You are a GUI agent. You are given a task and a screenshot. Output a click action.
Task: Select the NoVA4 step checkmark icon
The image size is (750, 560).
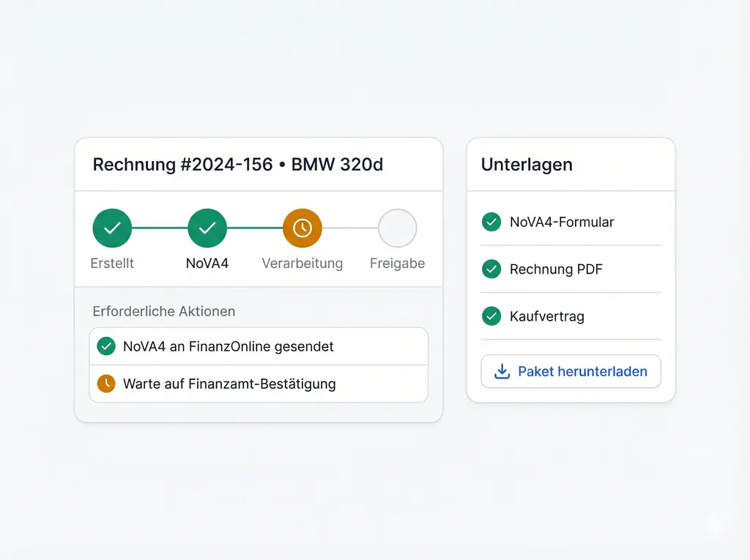[x=207, y=227]
